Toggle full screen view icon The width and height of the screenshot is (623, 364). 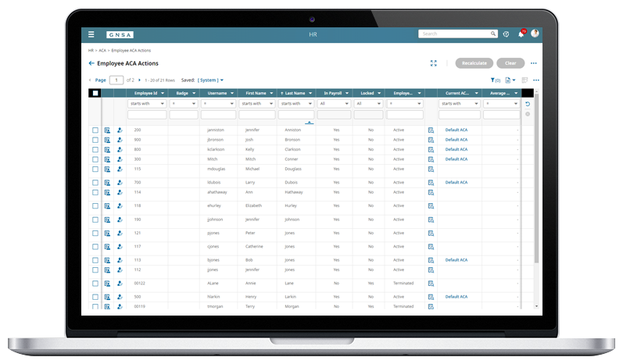point(434,63)
